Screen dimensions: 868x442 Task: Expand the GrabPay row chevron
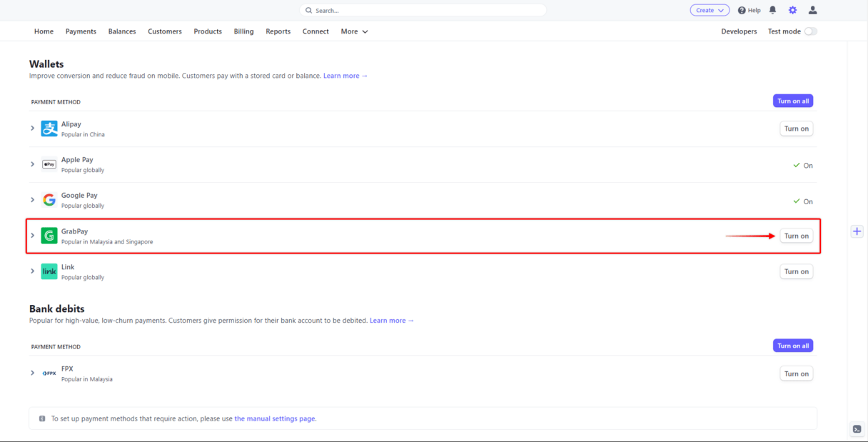32,236
